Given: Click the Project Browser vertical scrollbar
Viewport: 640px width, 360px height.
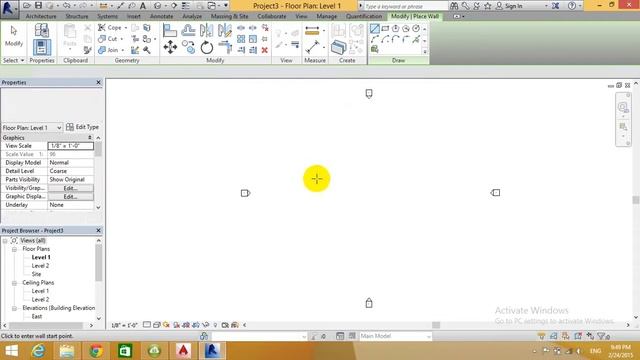Looking at the screenshot, I should [x=98, y=263].
